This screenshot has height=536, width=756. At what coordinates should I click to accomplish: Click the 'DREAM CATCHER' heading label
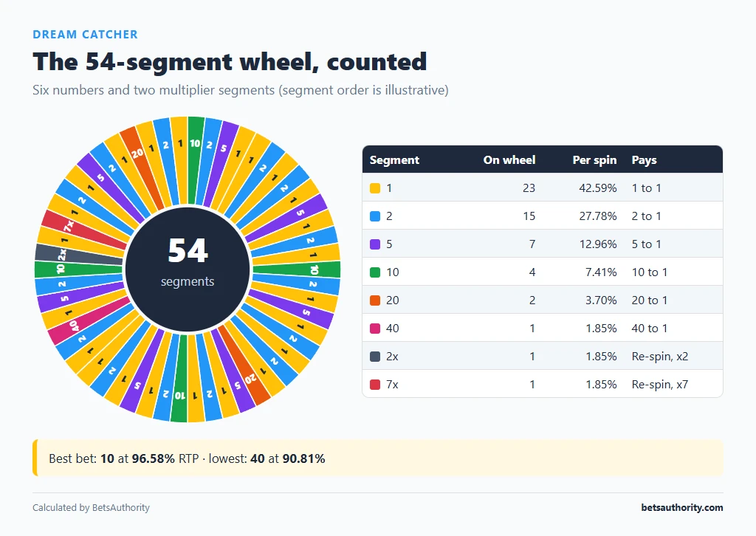tap(86, 35)
